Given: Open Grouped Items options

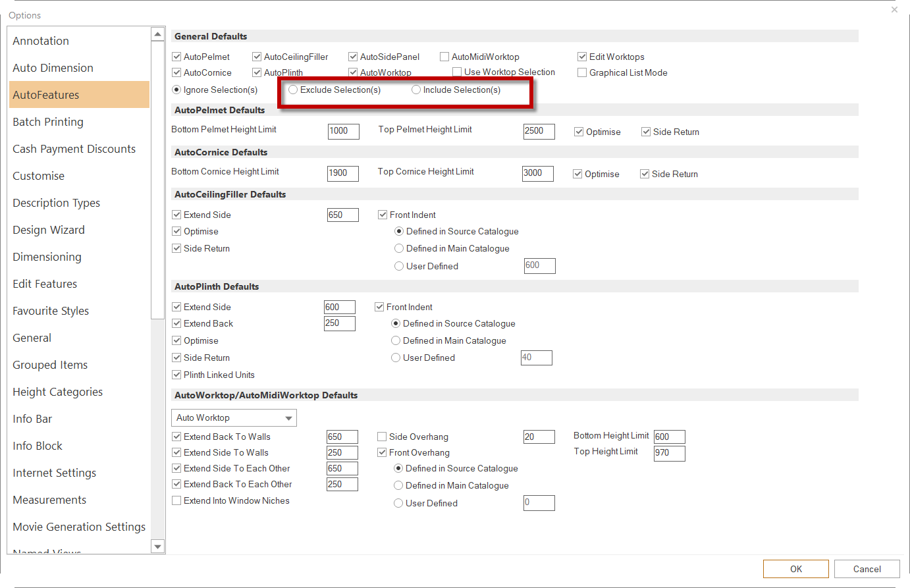Looking at the screenshot, I should [x=79, y=365].
